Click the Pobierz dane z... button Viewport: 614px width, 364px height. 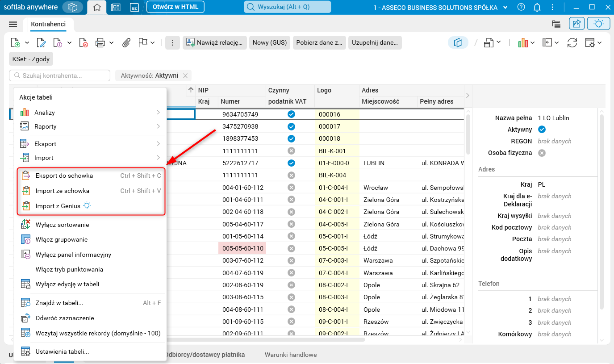point(319,42)
